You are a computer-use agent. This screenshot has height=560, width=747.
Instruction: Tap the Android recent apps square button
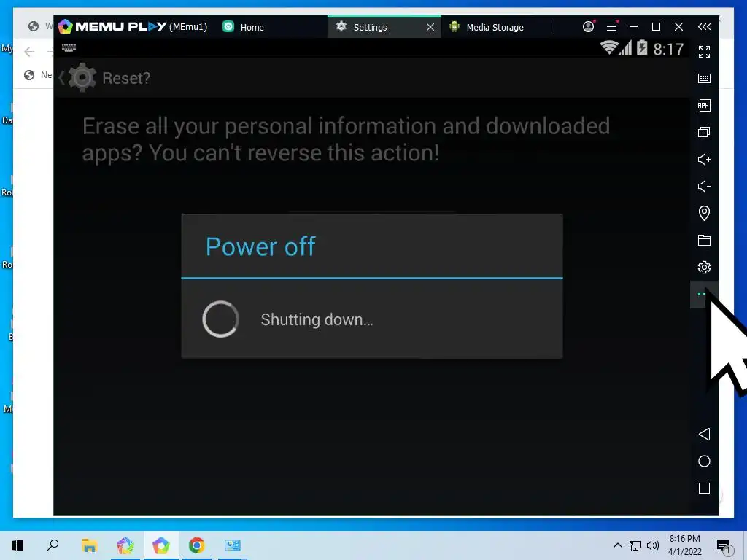pyautogui.click(x=704, y=488)
